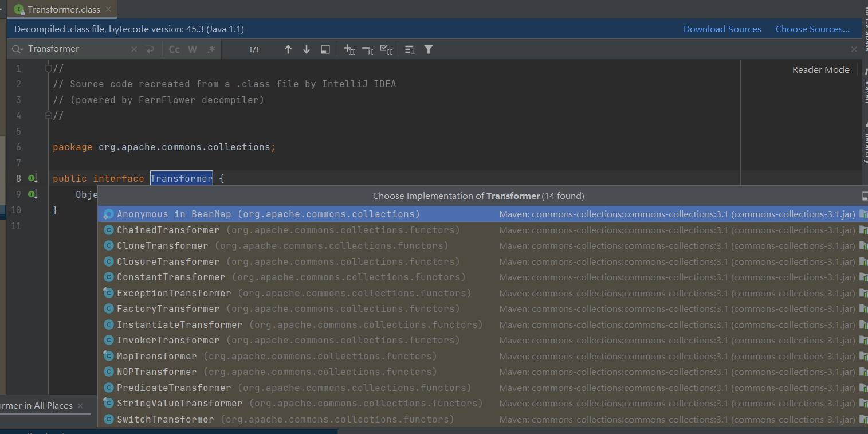The width and height of the screenshot is (868, 434).
Task: Choose SwitchTransformer implementation
Action: (482, 419)
